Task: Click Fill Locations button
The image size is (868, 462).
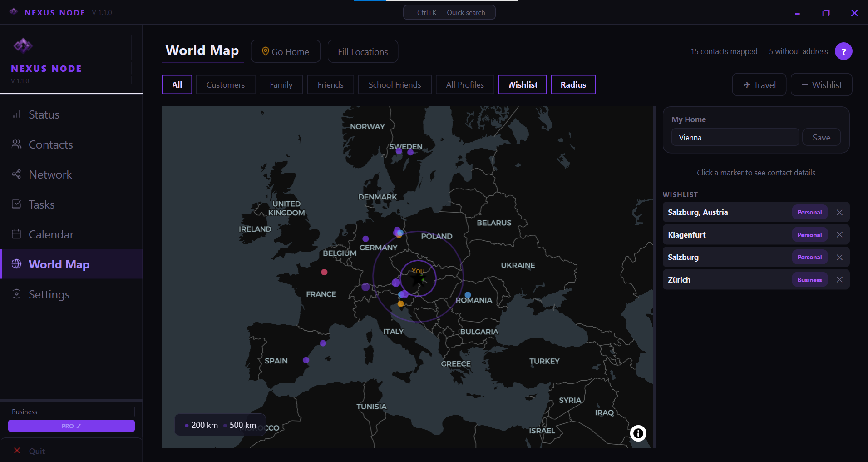Action: pyautogui.click(x=363, y=51)
